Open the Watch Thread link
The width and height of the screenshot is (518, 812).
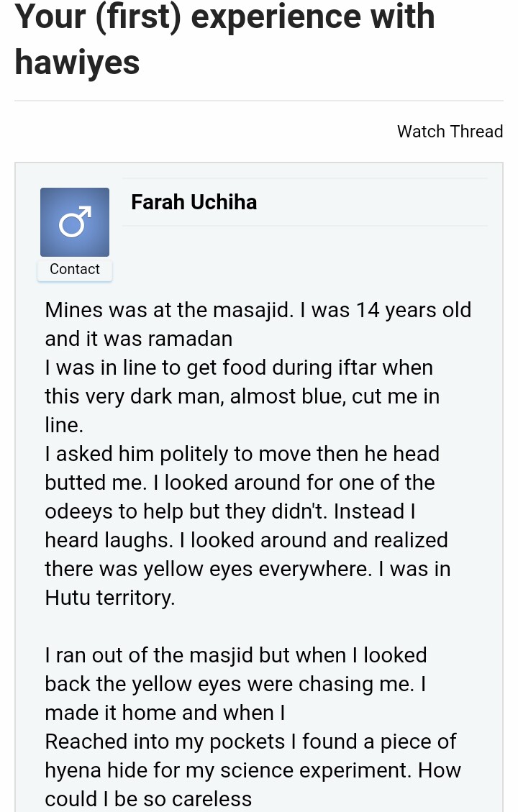point(450,132)
